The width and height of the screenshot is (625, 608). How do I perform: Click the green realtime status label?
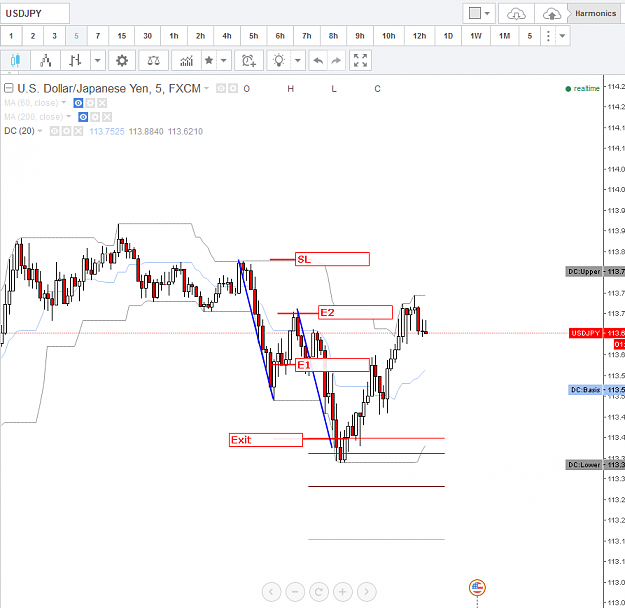coord(582,89)
